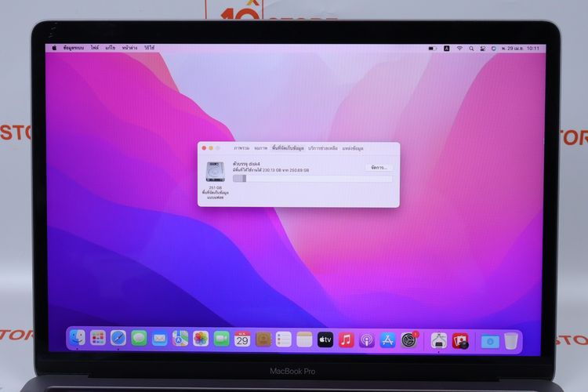Screen dimensions: 588x392
Task: Open the แก้ไข (Edit) menu
Action: click(111, 48)
